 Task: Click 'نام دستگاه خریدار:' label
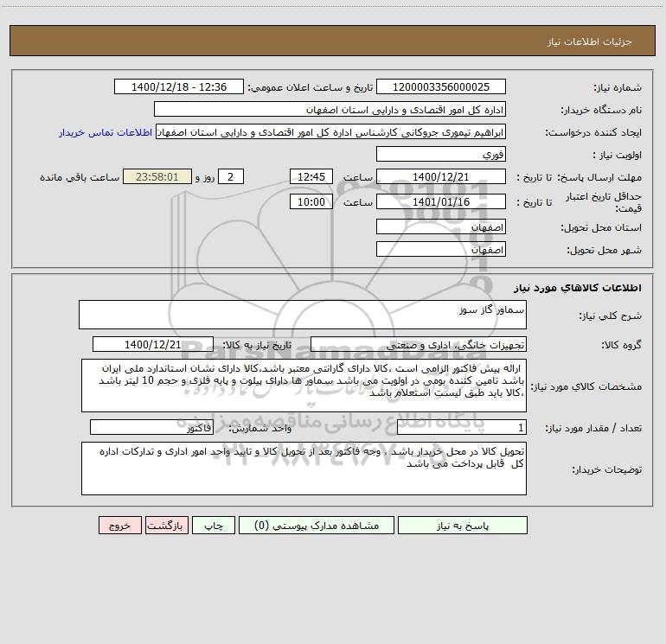[x=601, y=111]
